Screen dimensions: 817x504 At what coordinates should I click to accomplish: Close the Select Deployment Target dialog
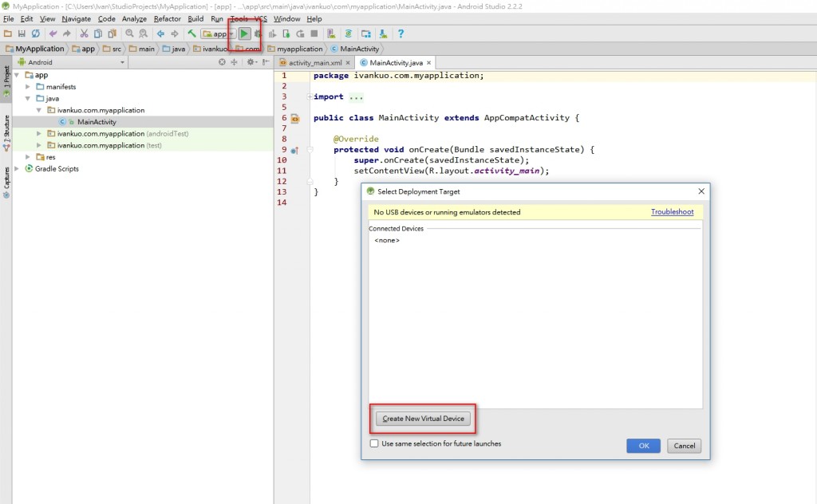pos(701,191)
